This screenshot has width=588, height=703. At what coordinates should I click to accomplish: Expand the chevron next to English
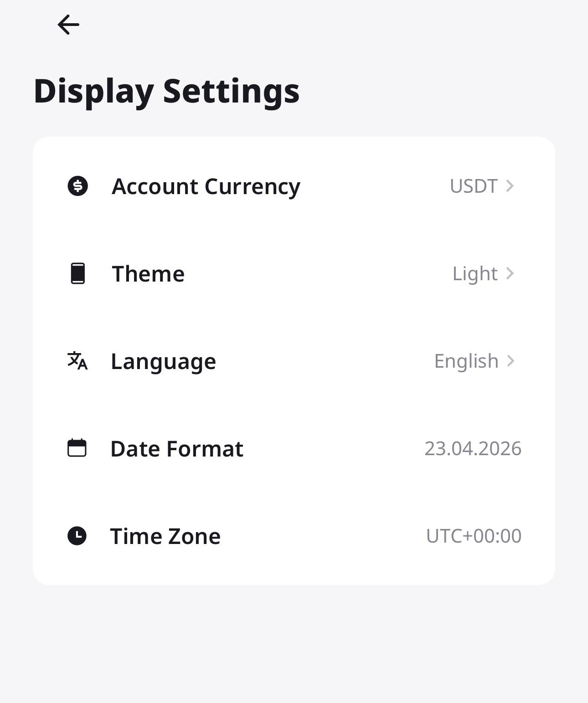tap(511, 361)
